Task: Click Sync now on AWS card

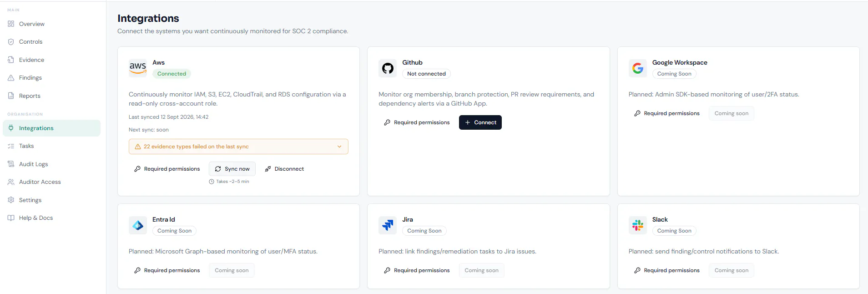Action: pyautogui.click(x=232, y=169)
